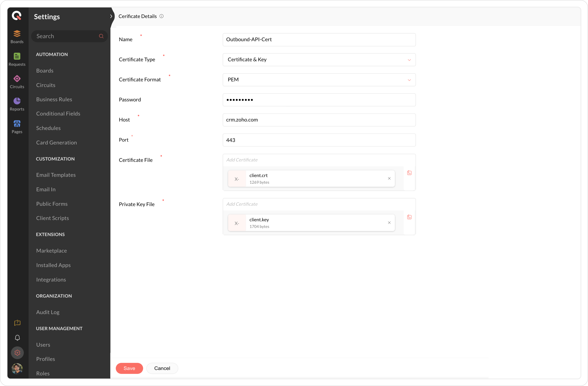This screenshot has height=386, width=588.
Task: Click the settings gear icon
Action: pyautogui.click(x=17, y=352)
